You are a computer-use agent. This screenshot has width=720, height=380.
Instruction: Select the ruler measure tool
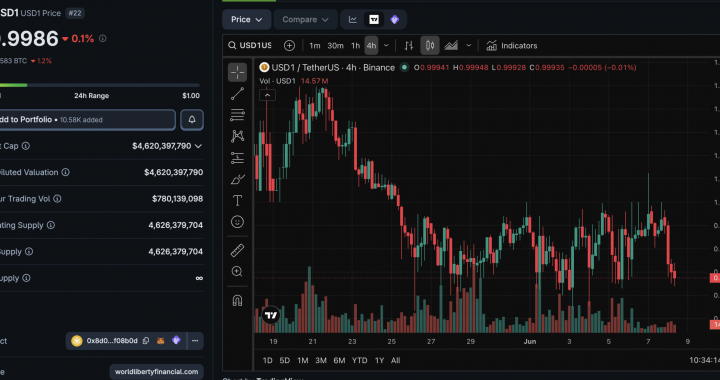point(237,250)
